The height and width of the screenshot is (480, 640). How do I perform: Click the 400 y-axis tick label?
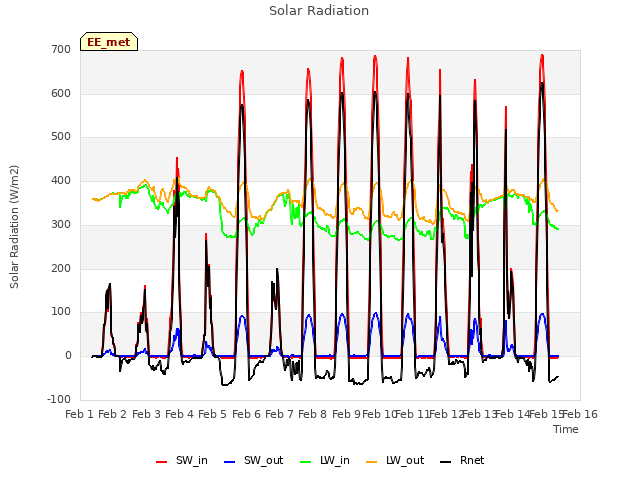61,180
